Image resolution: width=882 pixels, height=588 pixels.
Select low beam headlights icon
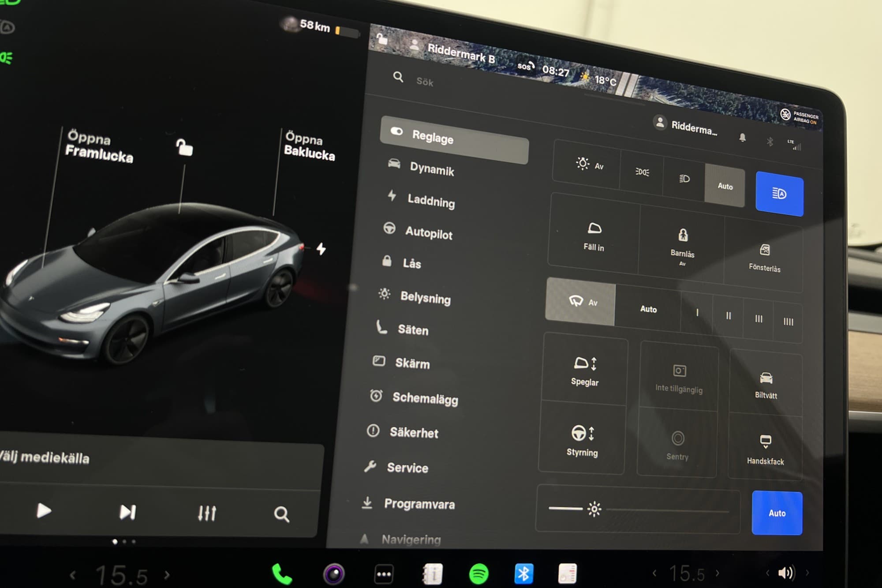(684, 179)
